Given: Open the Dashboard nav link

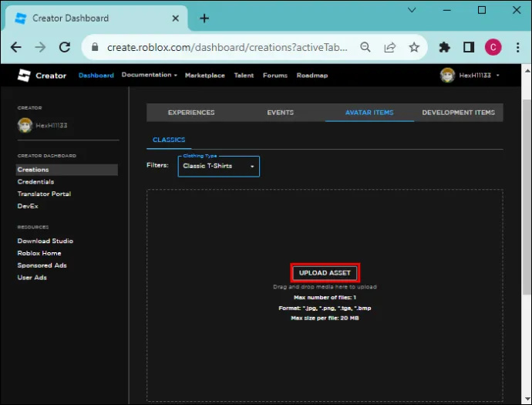Looking at the screenshot, I should point(96,76).
